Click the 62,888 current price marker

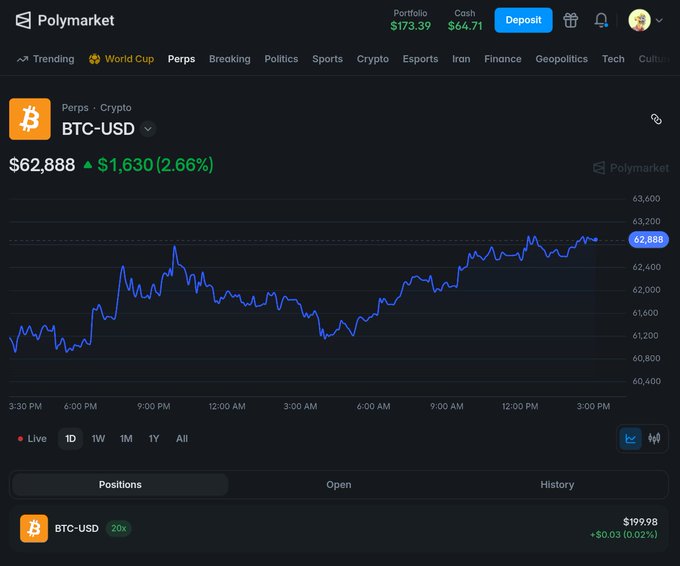click(648, 239)
